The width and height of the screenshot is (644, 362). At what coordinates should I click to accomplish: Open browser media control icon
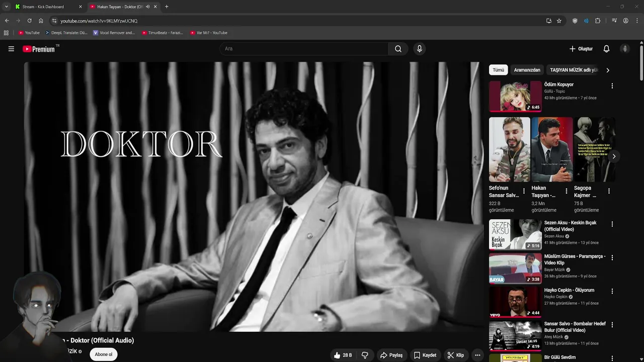614,21
